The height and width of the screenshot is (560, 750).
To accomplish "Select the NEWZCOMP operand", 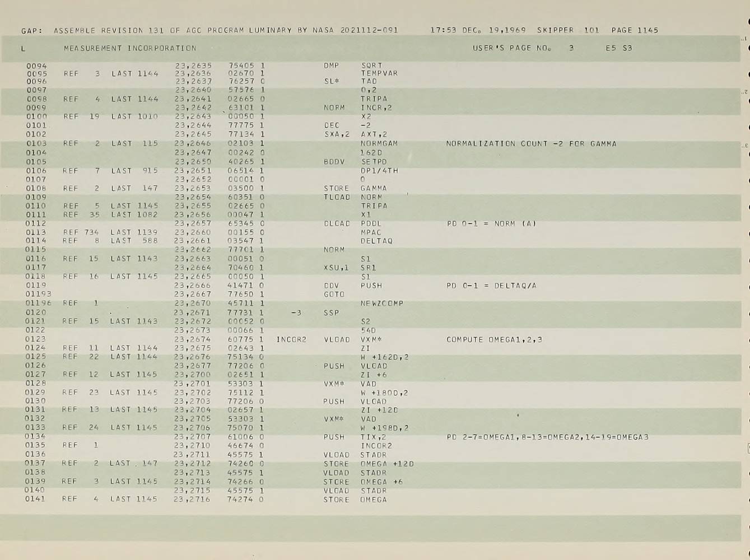I will coord(382,304).
